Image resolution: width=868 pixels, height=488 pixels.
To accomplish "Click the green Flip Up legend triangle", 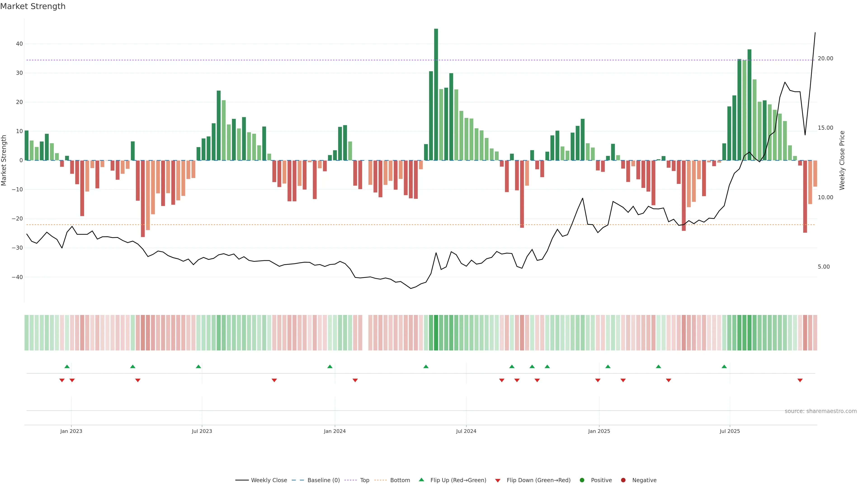I will (421, 480).
